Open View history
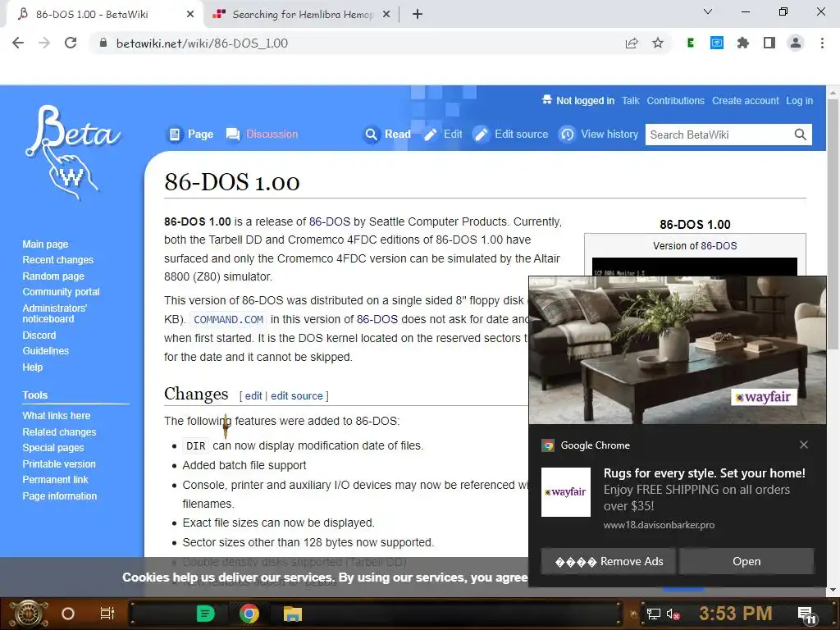The image size is (840, 630). click(598, 134)
